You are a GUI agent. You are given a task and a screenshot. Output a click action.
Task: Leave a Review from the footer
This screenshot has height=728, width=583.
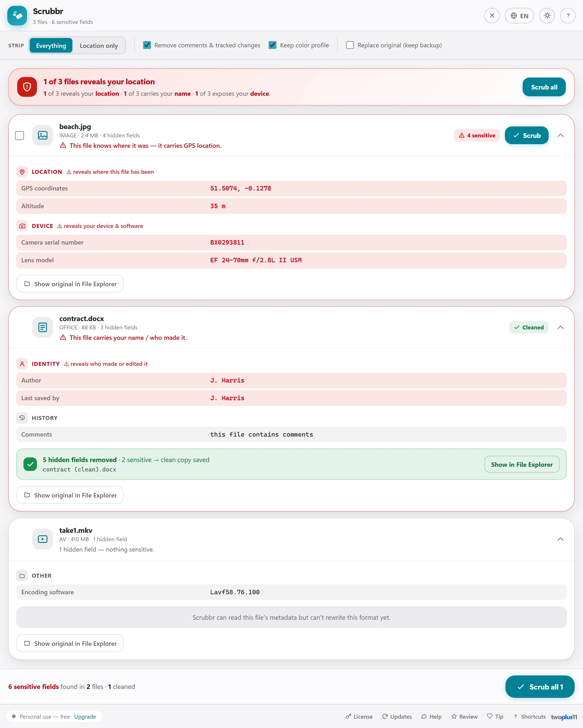(x=464, y=717)
